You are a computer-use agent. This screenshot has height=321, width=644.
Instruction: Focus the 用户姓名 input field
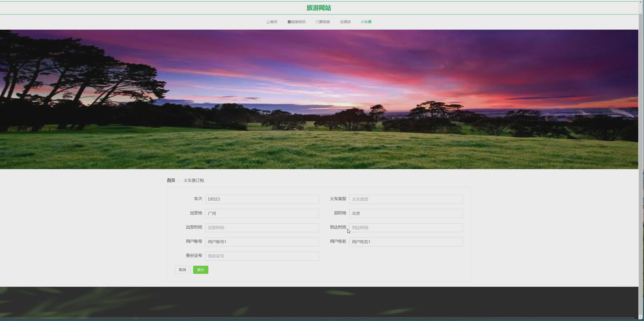pos(406,242)
